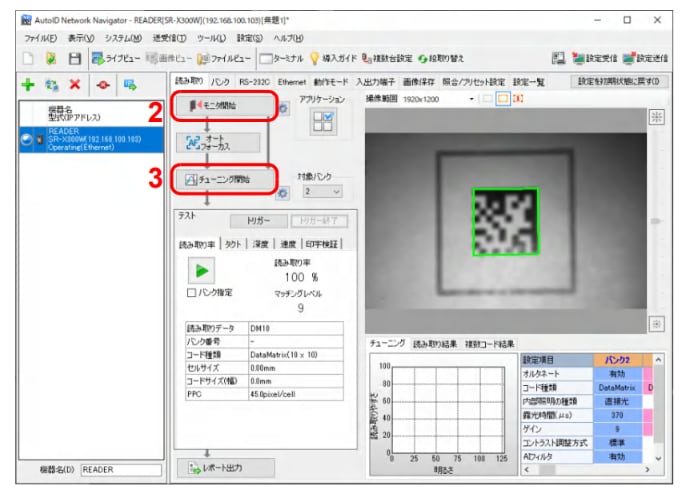693x499 pixels.
Task: Click small icon at image bottom right
Action: coord(657,324)
